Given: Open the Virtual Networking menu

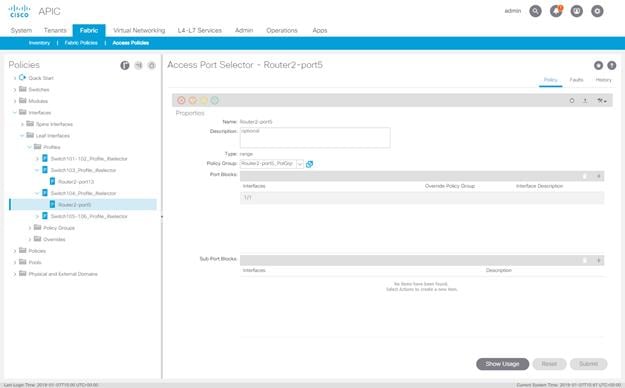Looking at the screenshot, I should (x=139, y=30).
